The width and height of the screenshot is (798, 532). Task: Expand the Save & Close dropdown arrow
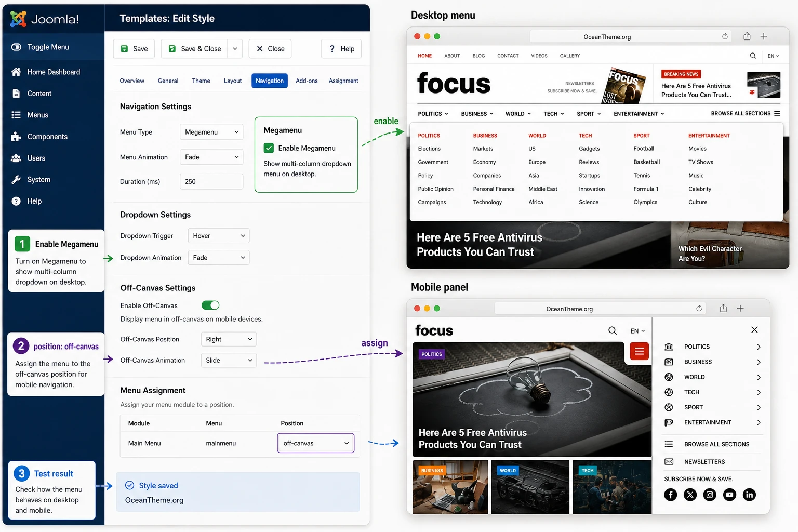pos(235,49)
